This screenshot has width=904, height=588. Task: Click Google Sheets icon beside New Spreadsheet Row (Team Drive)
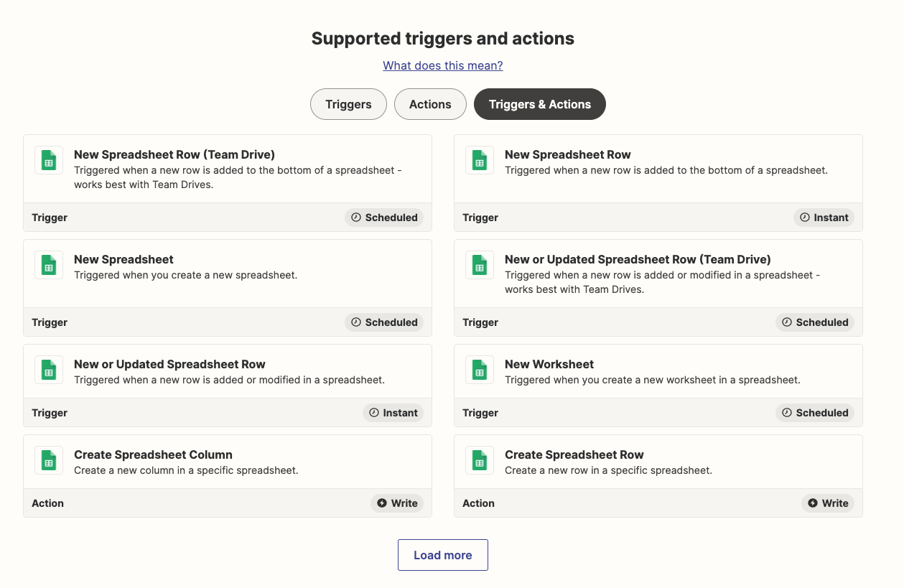[x=49, y=160]
